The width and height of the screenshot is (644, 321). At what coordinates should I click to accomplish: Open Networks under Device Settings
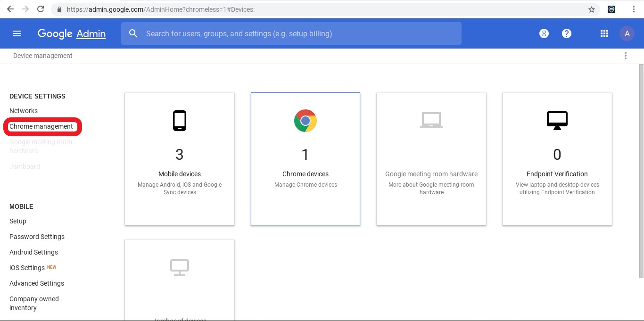point(24,111)
